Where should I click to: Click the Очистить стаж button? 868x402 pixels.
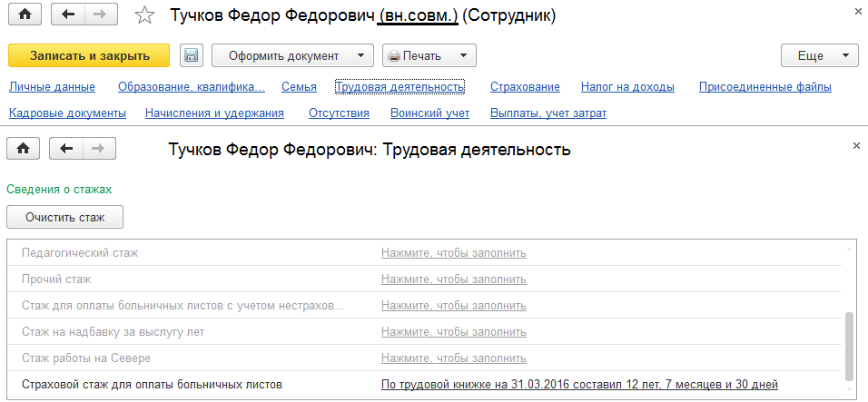point(65,217)
